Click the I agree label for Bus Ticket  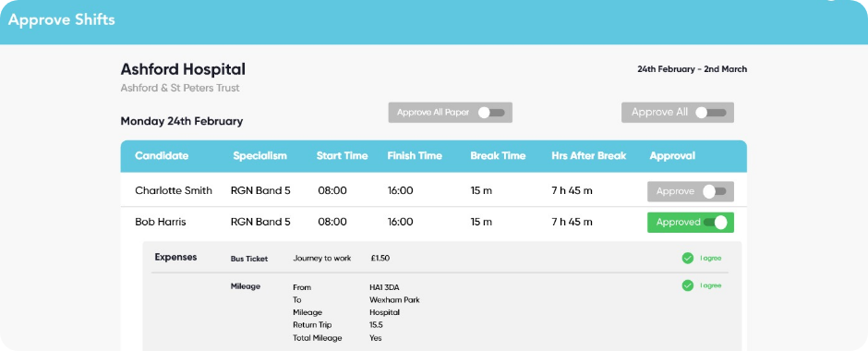[711, 258]
